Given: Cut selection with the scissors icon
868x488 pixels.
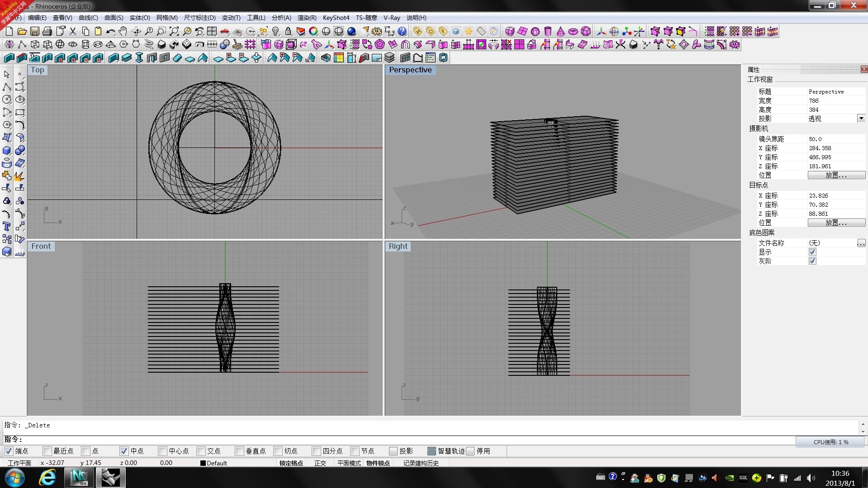Looking at the screenshot, I should 72,31.
